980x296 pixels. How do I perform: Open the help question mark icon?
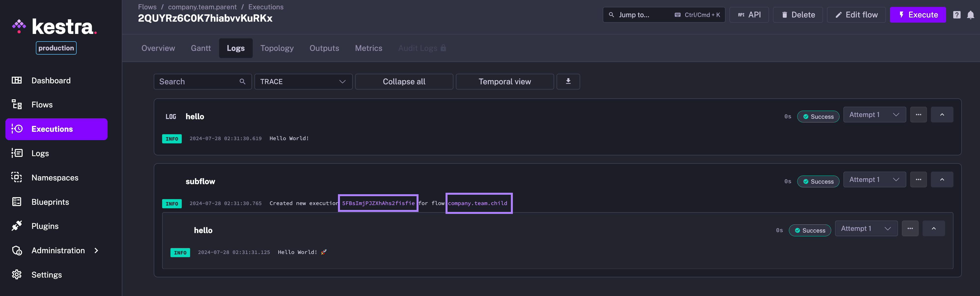956,15
